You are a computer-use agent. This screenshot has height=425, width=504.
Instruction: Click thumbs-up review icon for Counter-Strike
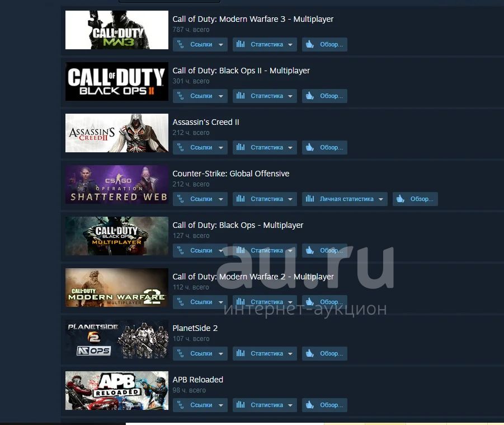[x=400, y=199]
